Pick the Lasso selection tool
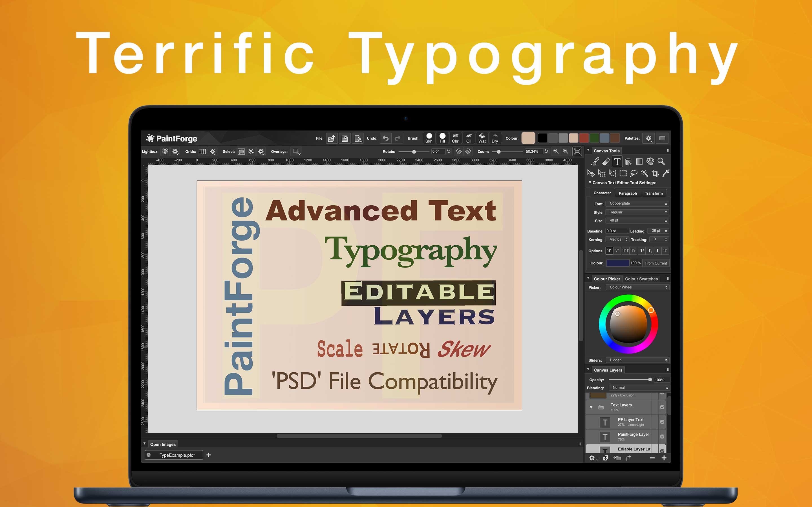Screen dimensions: 812x507 pos(634,173)
